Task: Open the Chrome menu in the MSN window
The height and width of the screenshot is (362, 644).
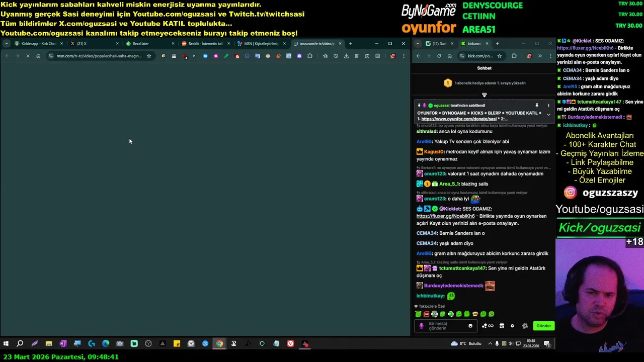Action: pyautogui.click(x=404, y=56)
